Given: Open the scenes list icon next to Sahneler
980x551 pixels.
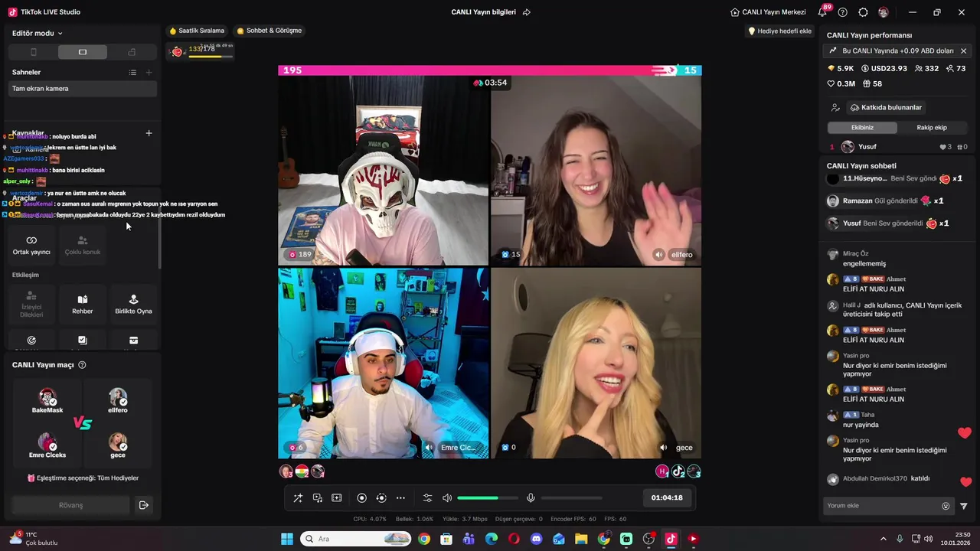Looking at the screenshot, I should pyautogui.click(x=132, y=73).
